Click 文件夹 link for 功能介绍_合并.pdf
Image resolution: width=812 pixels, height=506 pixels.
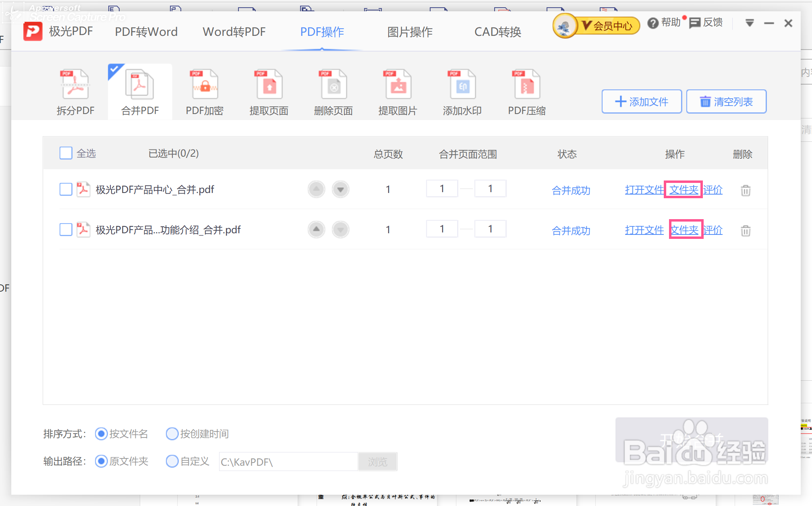[684, 230]
